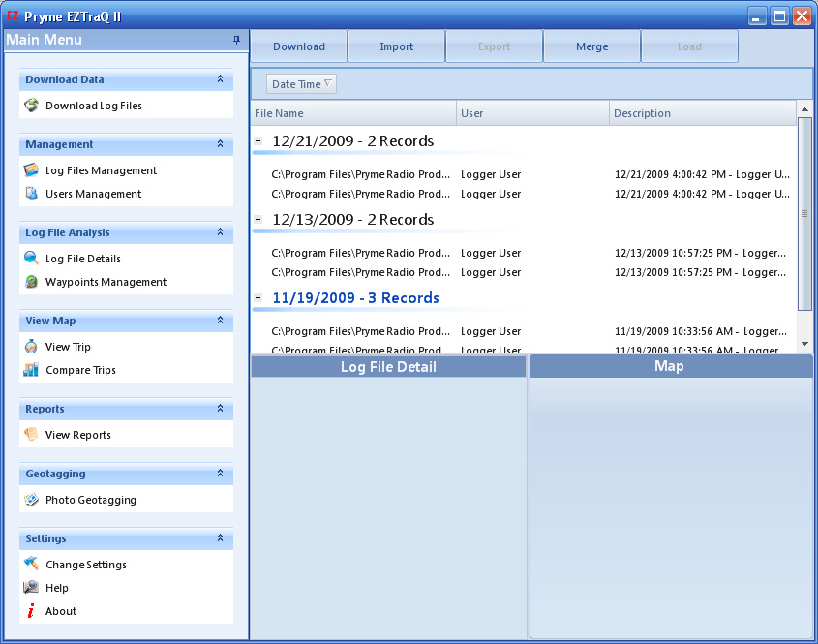Open Photo Geotagging
The image size is (818, 644).
[91, 500]
